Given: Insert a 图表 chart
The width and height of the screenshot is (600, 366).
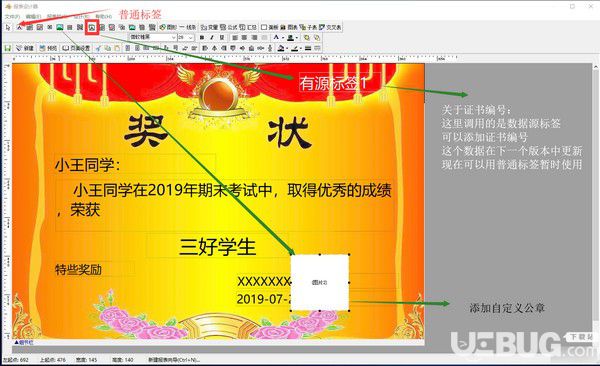Looking at the screenshot, I should pyautogui.click(x=289, y=28).
